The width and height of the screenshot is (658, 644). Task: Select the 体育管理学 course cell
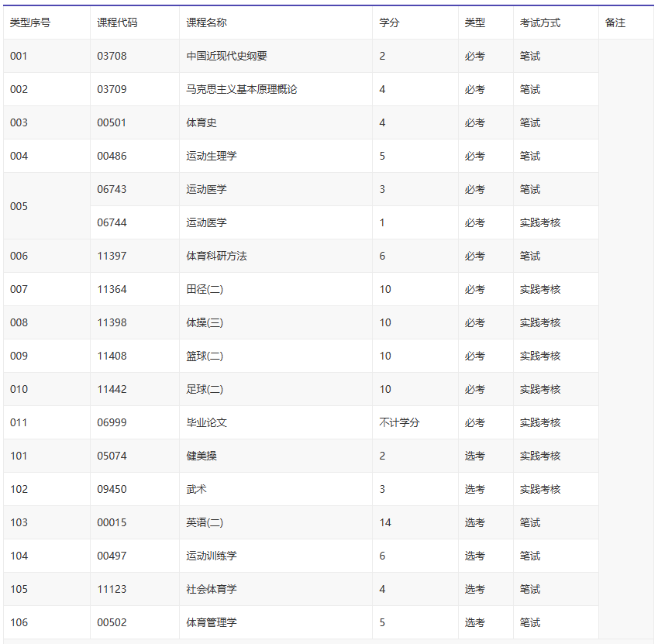pos(211,623)
